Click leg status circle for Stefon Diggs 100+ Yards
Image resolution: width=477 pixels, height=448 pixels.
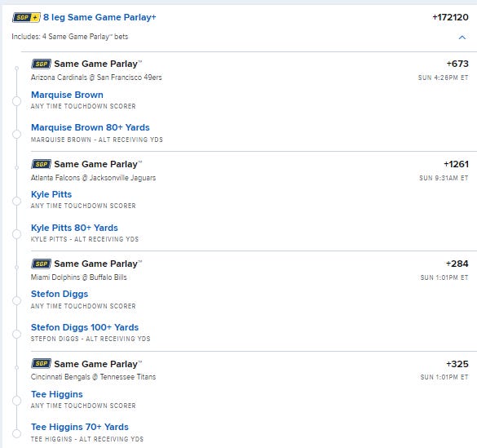tap(17, 334)
